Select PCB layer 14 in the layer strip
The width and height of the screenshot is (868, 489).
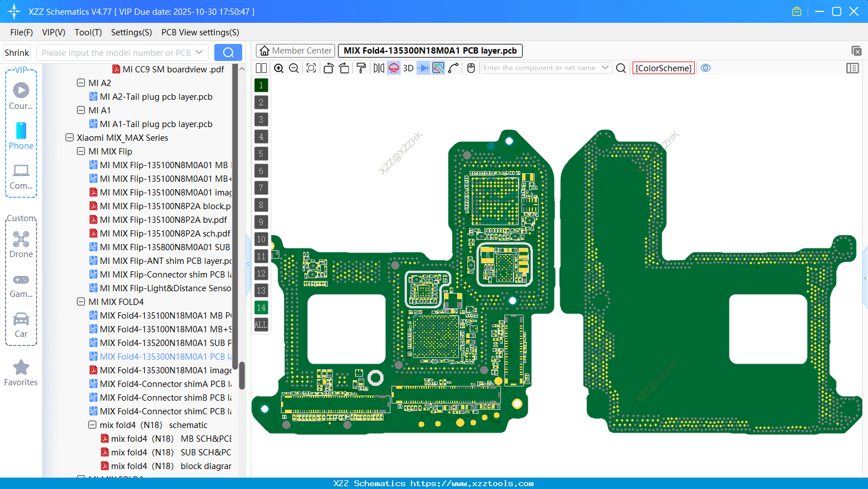pyautogui.click(x=260, y=307)
